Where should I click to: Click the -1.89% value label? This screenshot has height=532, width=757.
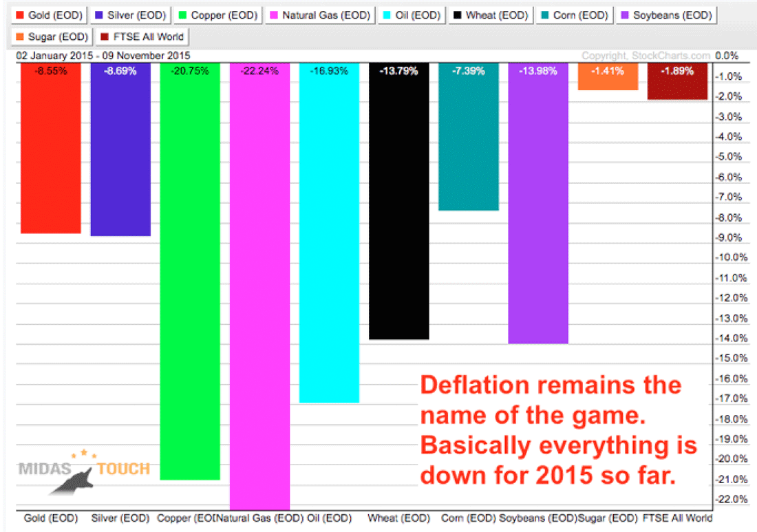pos(677,71)
